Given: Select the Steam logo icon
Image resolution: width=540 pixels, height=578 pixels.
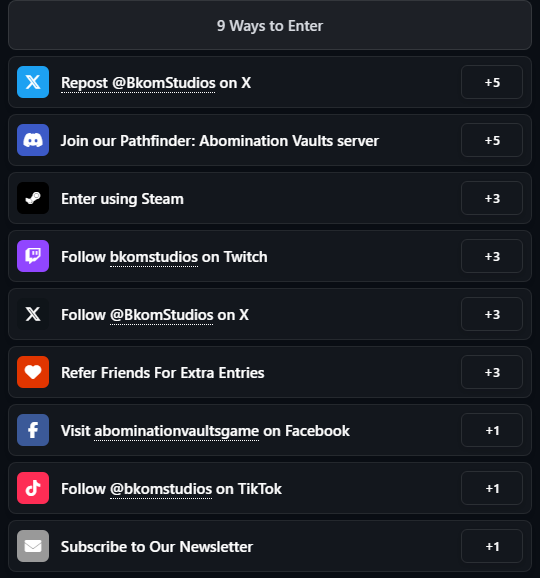Looking at the screenshot, I should pyautogui.click(x=33, y=198).
